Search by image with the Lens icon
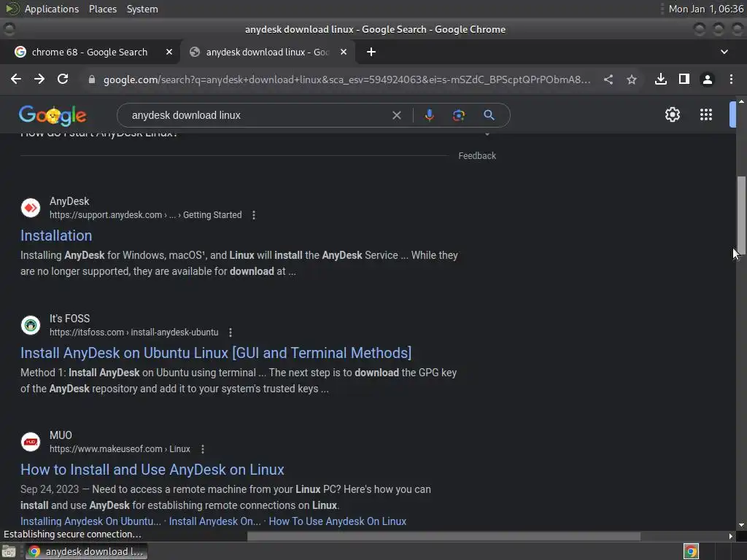747x560 pixels. click(x=459, y=115)
